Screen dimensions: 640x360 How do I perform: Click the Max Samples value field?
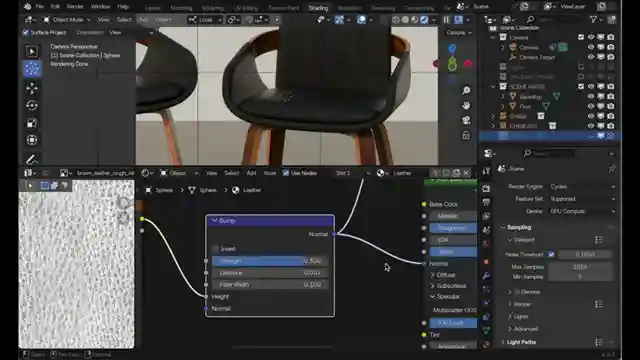click(580, 267)
